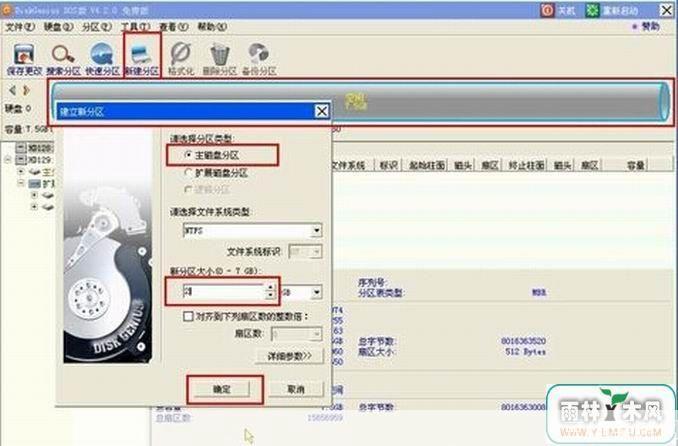Click the 详细参数>> detailed parameters button
Viewport: 678px width, 446px height.
(289, 356)
